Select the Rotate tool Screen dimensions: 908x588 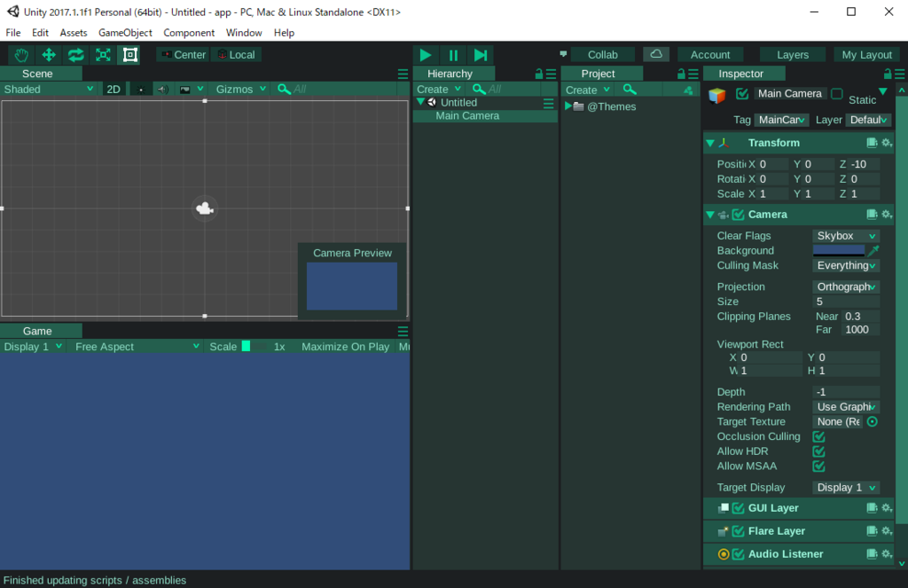click(76, 55)
